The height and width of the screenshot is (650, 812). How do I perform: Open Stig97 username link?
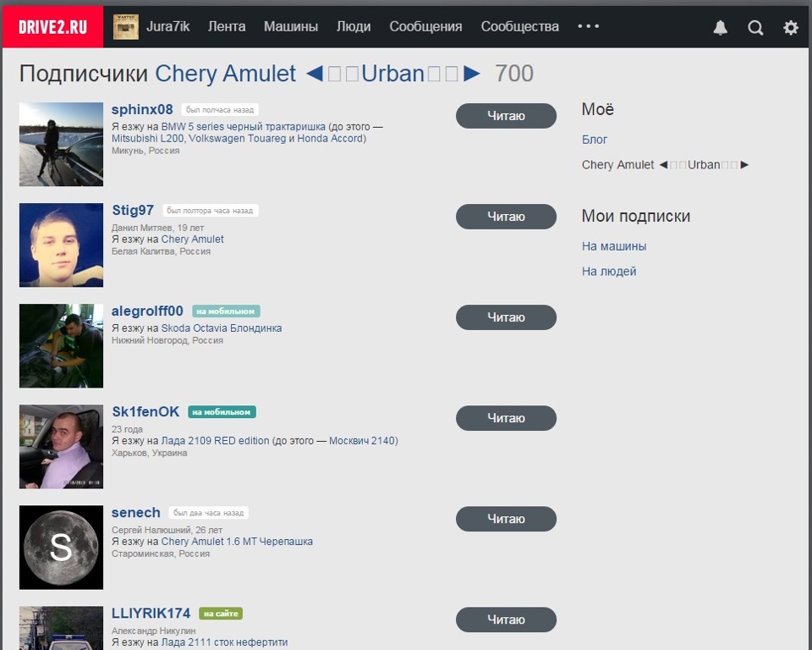pos(133,210)
